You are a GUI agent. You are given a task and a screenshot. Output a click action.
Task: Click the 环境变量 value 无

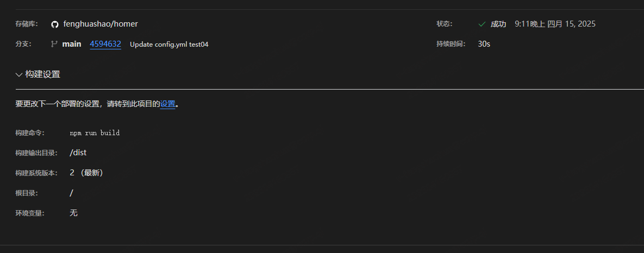click(x=73, y=213)
